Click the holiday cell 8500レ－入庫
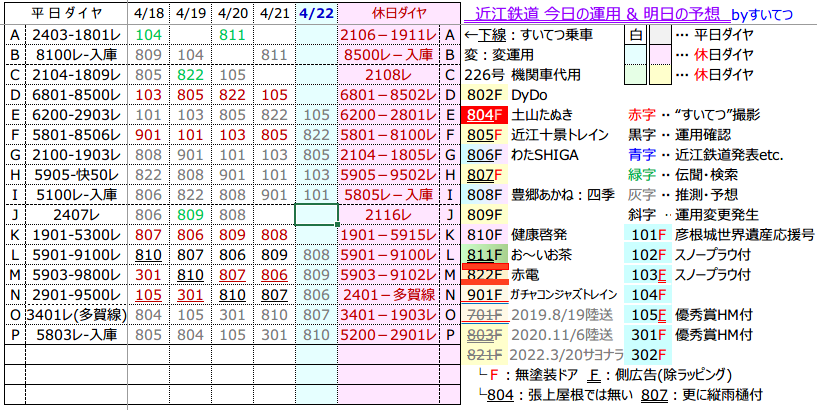Viewport: 817px width, 410px height. (389, 53)
